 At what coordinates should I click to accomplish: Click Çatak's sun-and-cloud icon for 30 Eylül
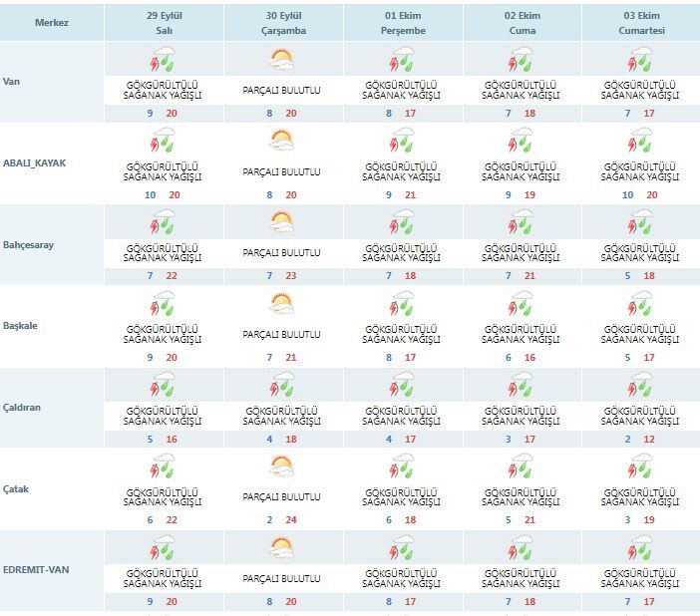coord(282,466)
